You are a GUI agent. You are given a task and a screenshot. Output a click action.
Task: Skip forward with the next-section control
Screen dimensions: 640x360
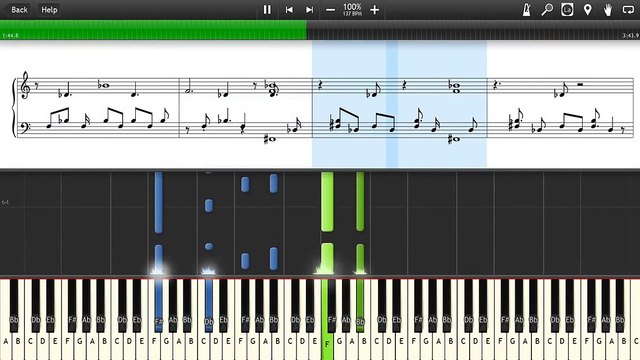tap(309, 10)
